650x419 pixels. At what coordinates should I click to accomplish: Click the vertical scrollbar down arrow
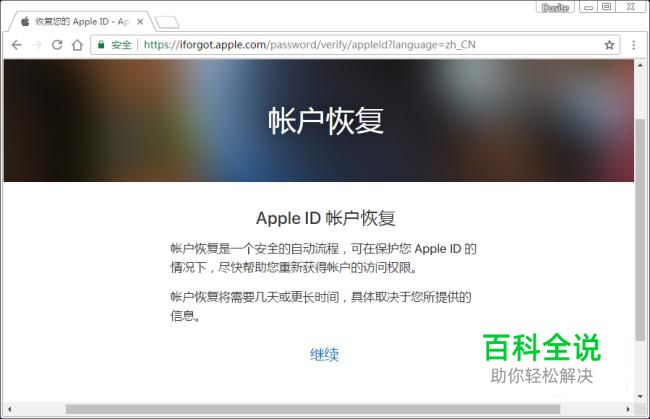pyautogui.click(x=640, y=396)
